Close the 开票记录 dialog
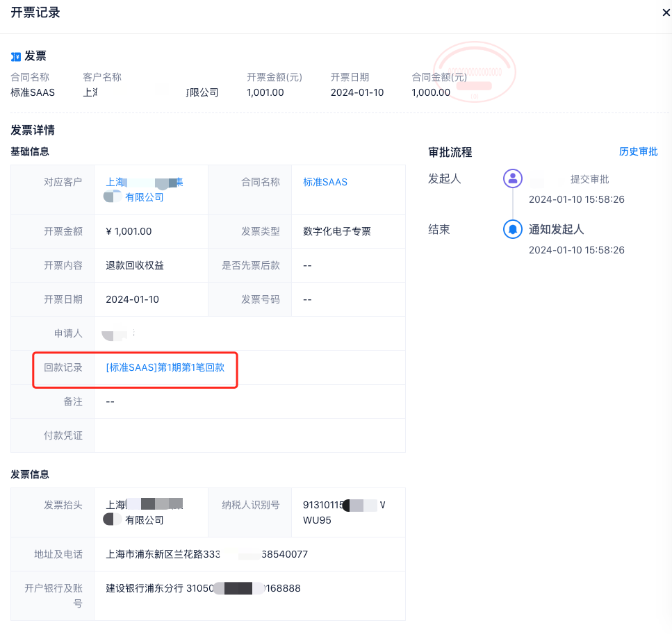 pos(665,12)
